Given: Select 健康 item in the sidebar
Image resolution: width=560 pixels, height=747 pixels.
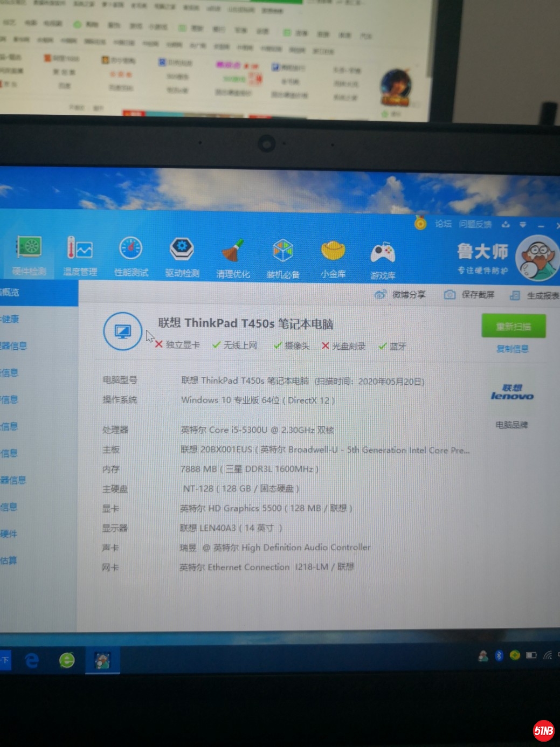Looking at the screenshot, I should tap(10, 319).
